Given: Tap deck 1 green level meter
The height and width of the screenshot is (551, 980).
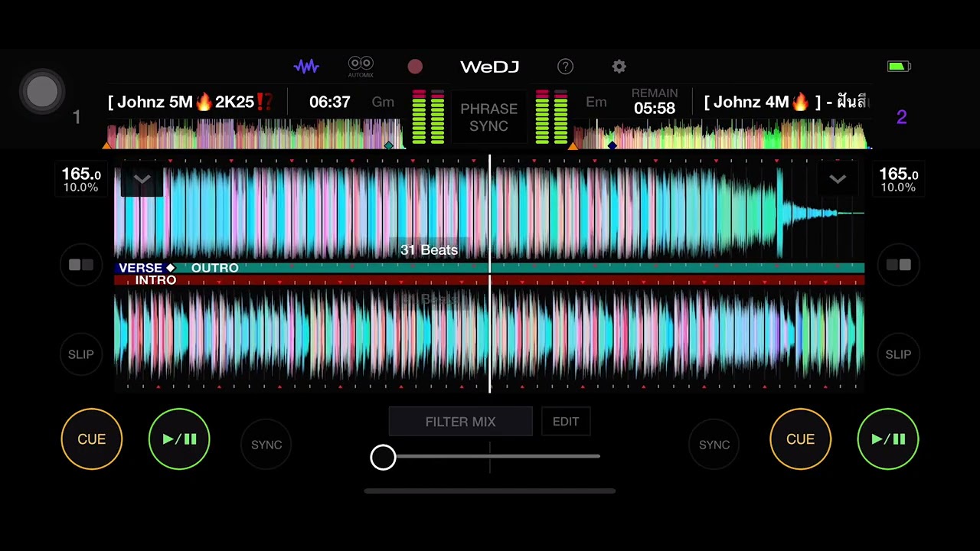Looking at the screenshot, I should coord(428,117).
